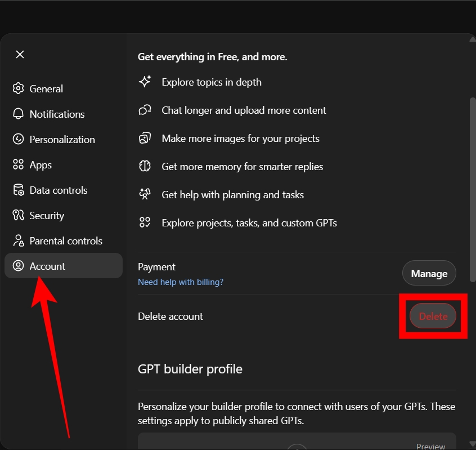Click the Manage payment button
Image resolution: width=476 pixels, height=450 pixels.
pyautogui.click(x=429, y=273)
